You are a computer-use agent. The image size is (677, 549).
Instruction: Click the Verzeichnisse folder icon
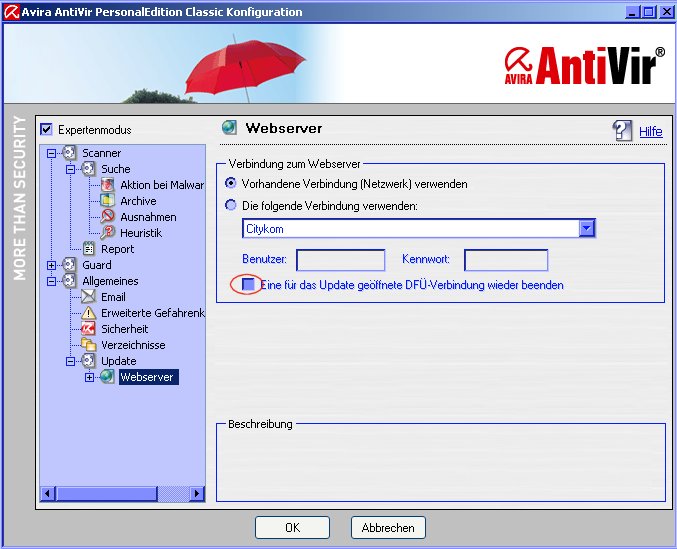coord(89,344)
